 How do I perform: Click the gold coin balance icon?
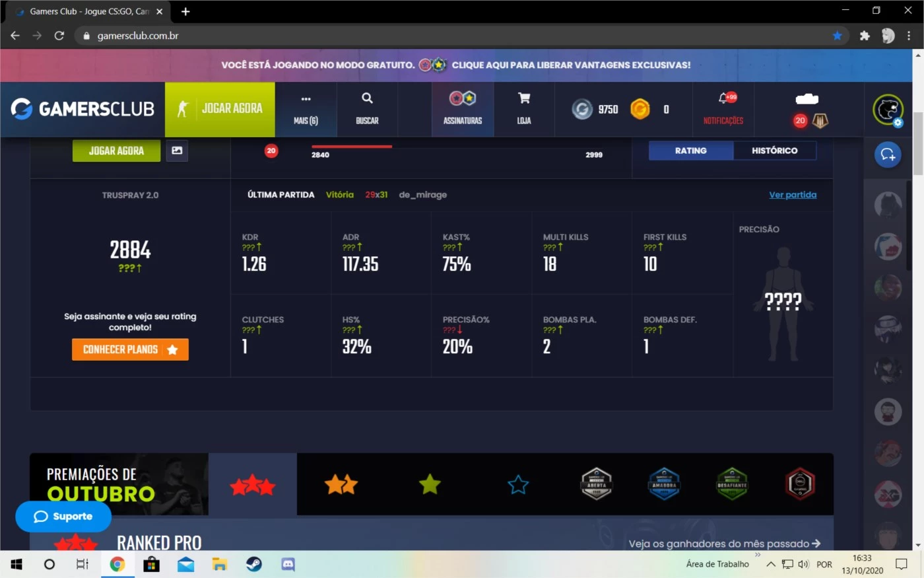pyautogui.click(x=640, y=109)
